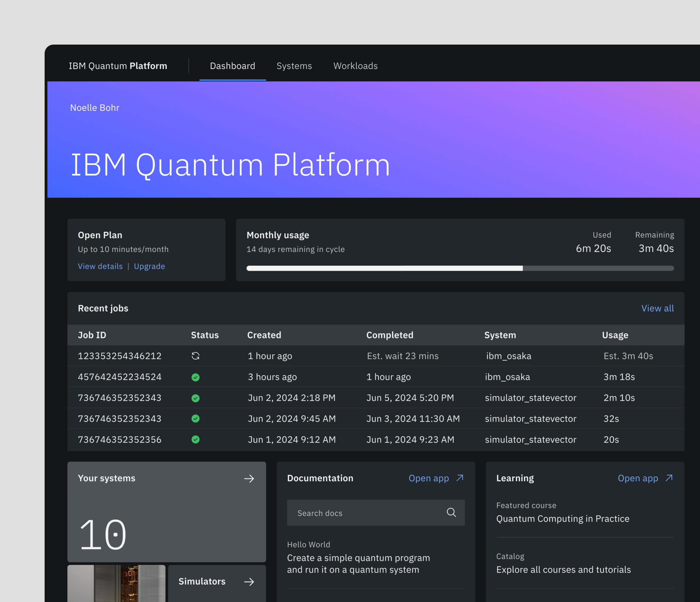This screenshot has width=700, height=602.
Task: Click the magnifier icon in Search docs
Action: pos(451,513)
